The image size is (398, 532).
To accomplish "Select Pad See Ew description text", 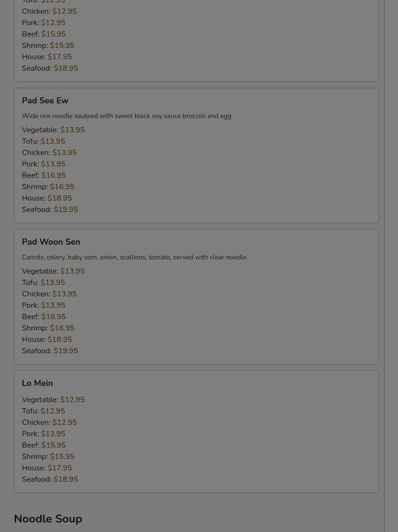I will click(x=127, y=116).
